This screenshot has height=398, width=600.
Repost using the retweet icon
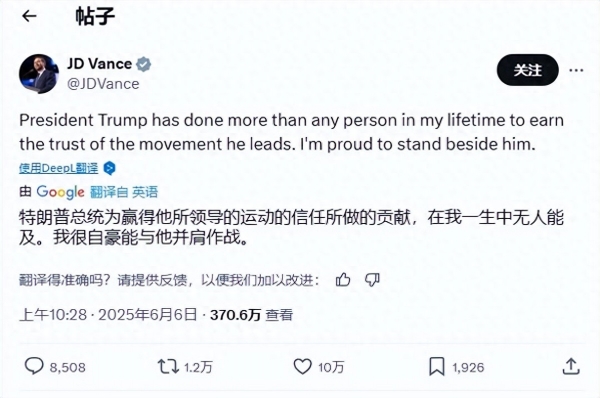(x=168, y=367)
